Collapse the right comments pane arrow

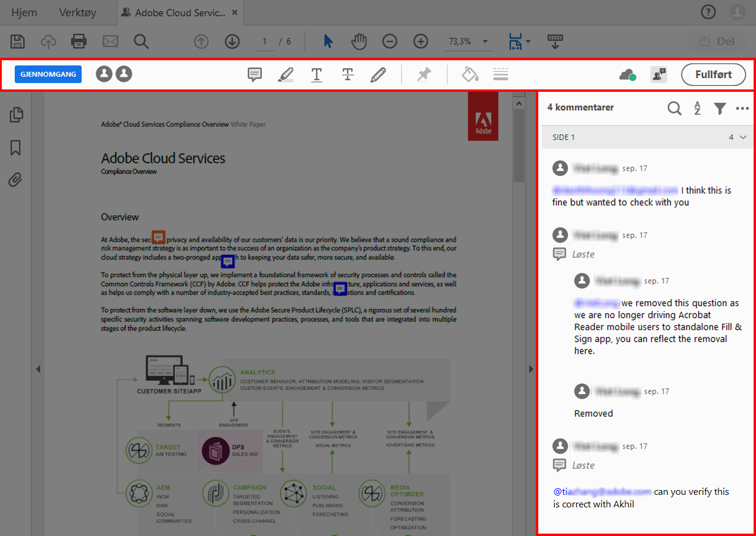pos(530,369)
